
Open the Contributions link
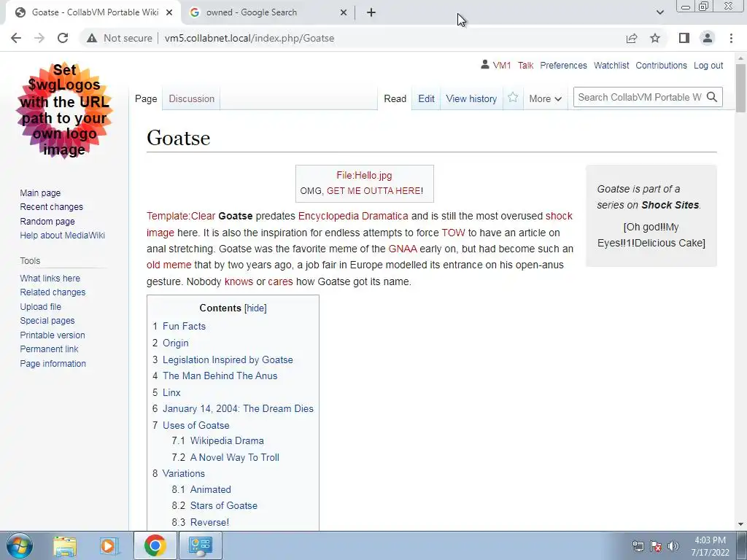(661, 65)
